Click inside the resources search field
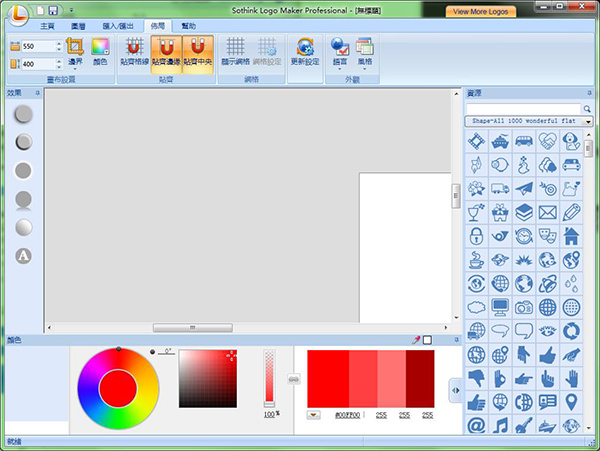Screen dimensions: 600x451 point(523,109)
